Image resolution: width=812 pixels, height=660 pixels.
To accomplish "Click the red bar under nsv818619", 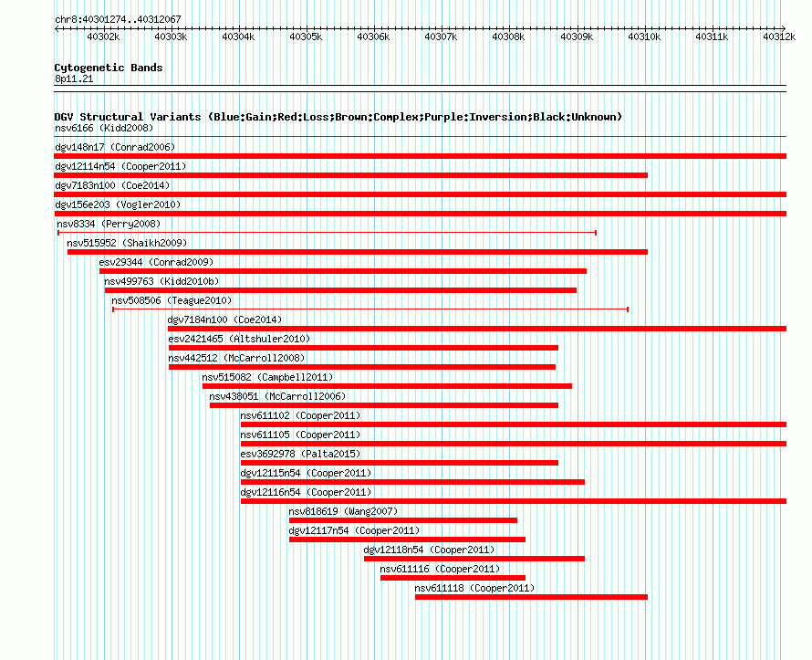I will [403, 520].
